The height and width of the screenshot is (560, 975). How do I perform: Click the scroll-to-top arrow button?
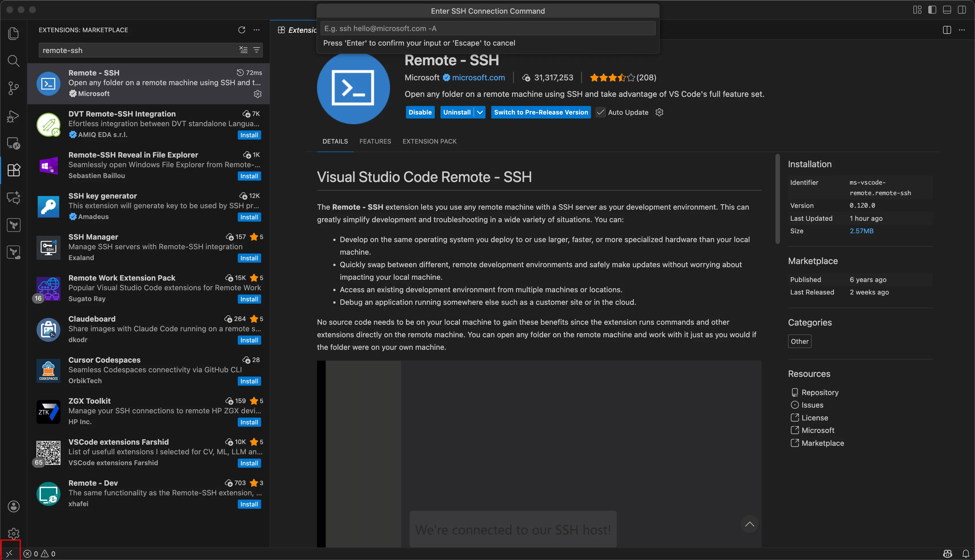[x=749, y=524]
